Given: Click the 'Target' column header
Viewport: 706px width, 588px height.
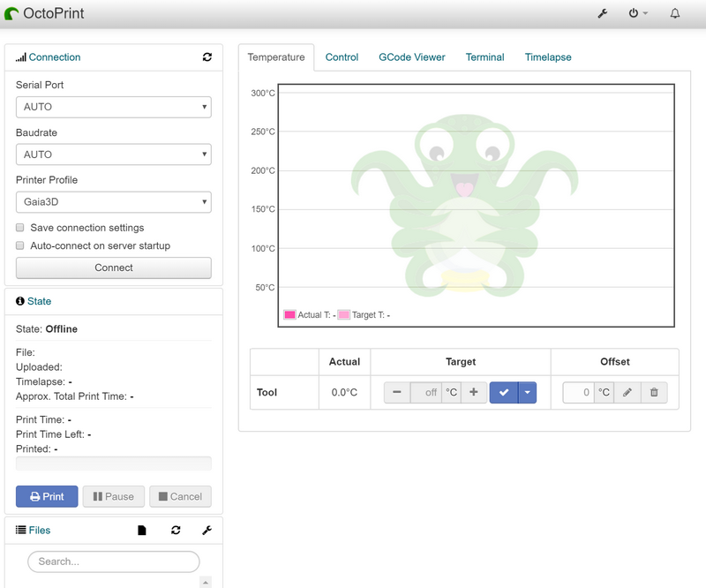Looking at the screenshot, I should (461, 362).
